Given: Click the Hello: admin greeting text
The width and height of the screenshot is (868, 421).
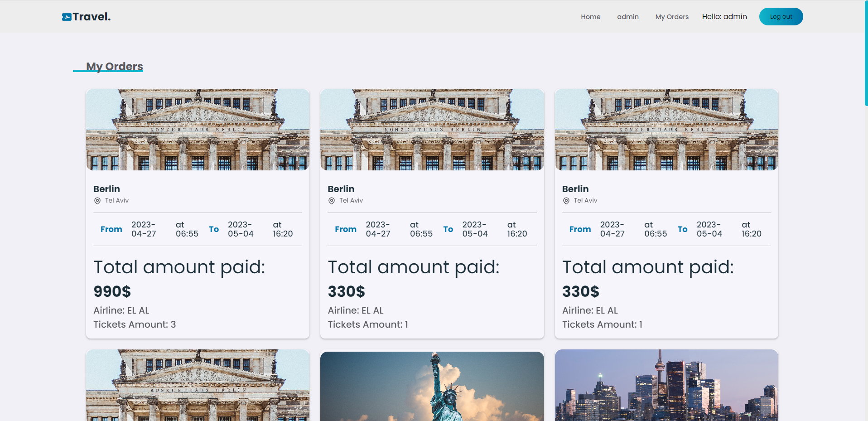Looking at the screenshot, I should click(724, 16).
